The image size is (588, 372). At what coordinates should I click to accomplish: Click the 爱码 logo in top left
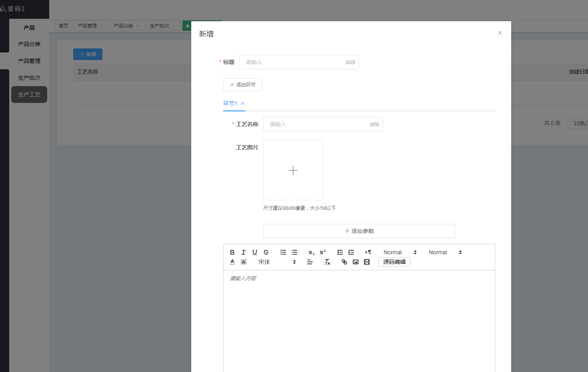pyautogui.click(x=13, y=8)
